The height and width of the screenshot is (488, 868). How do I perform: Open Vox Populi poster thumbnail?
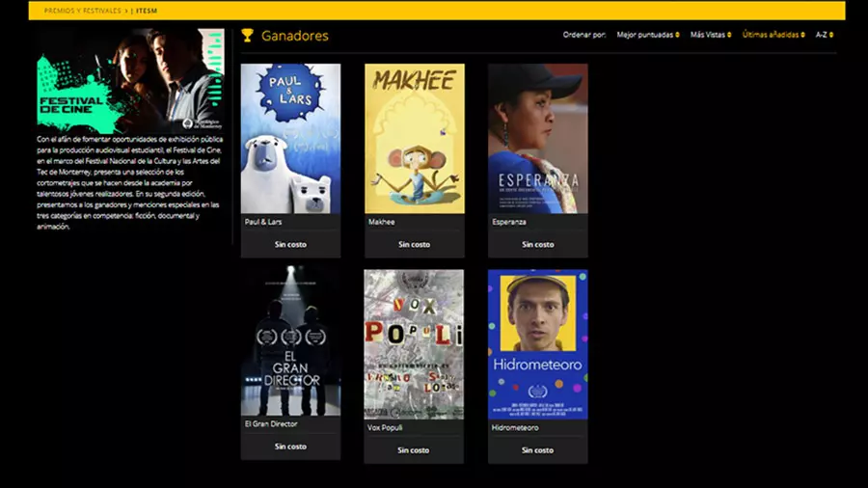click(414, 344)
